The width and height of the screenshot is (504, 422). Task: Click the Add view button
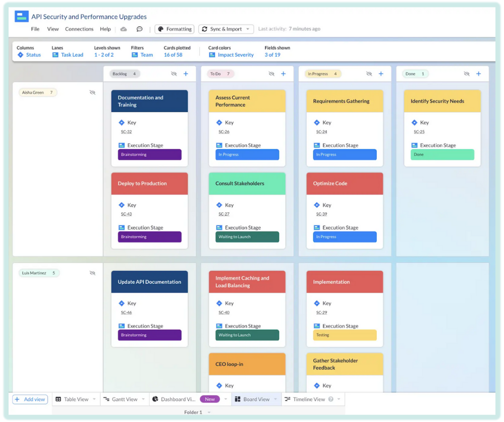30,399
